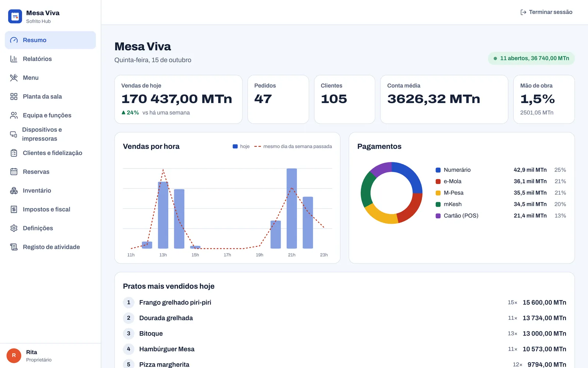Click the payments donut chart
The image size is (588, 368).
[x=391, y=193]
